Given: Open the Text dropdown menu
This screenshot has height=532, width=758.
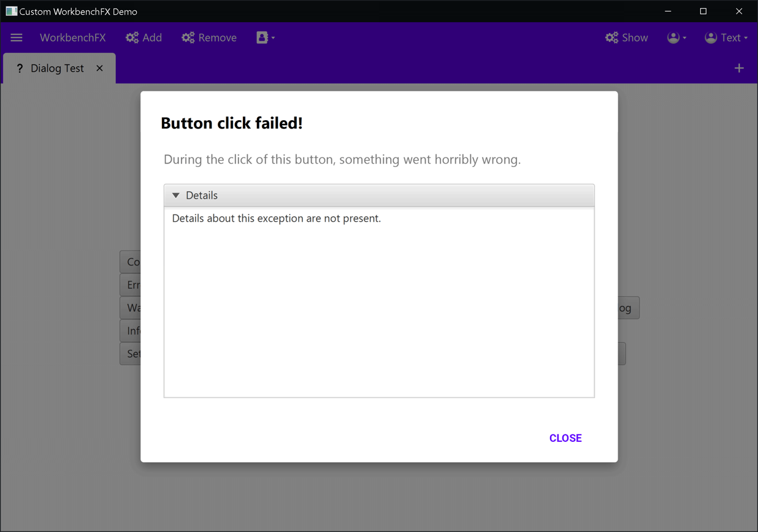Looking at the screenshot, I should pyautogui.click(x=732, y=37).
